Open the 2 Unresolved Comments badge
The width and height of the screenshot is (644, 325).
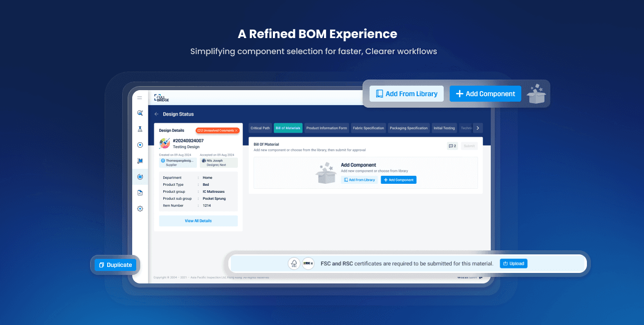coord(217,130)
